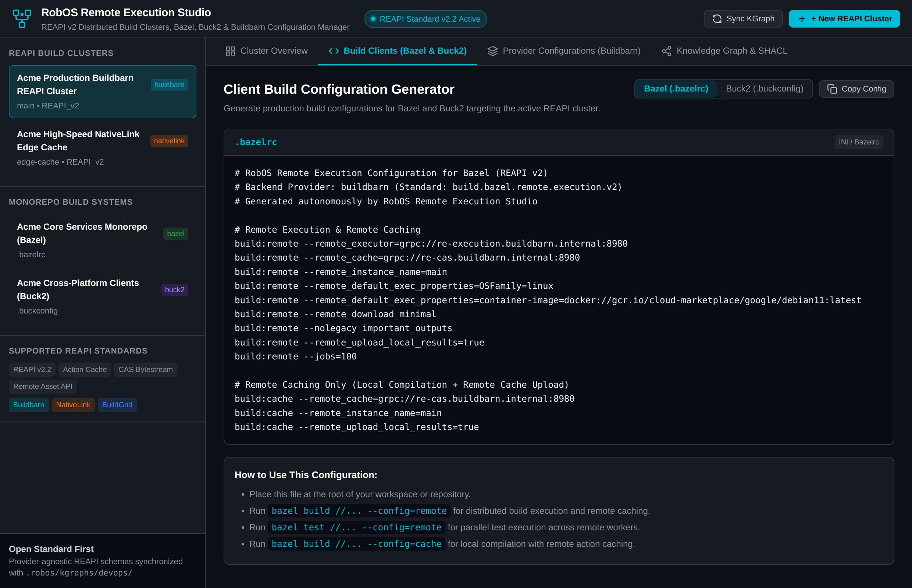Screen dimensions: 912x588
Task: Click the Build Clients code brackets icon
Action: click(334, 51)
